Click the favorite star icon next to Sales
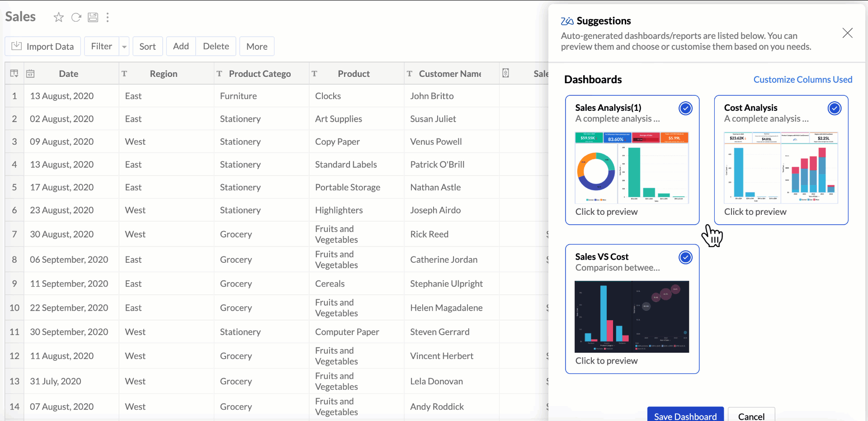Image resolution: width=868 pixels, height=421 pixels. [x=58, y=18]
